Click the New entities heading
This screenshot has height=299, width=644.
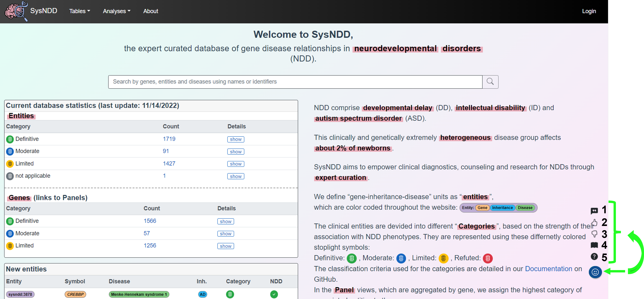pos(26,269)
